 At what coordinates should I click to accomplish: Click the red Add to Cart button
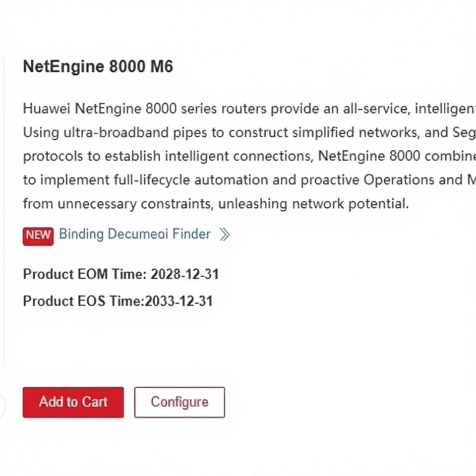(x=73, y=402)
